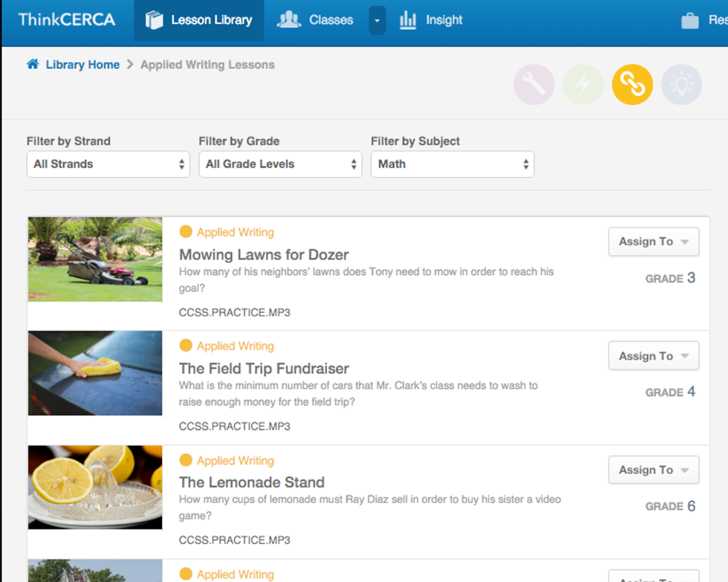The height and width of the screenshot is (582, 728).
Task: Click Assign To for Mowing Lawns
Action: coord(654,242)
